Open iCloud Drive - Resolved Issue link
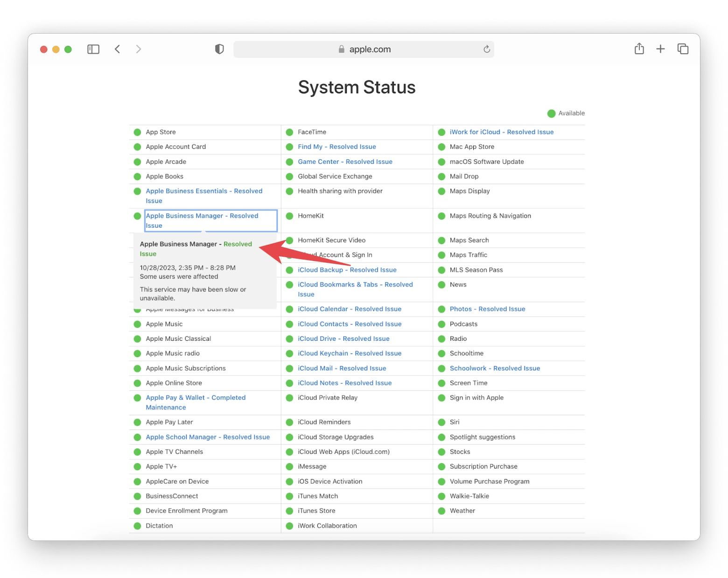Viewport: 728px width, 578px height. 344,338
